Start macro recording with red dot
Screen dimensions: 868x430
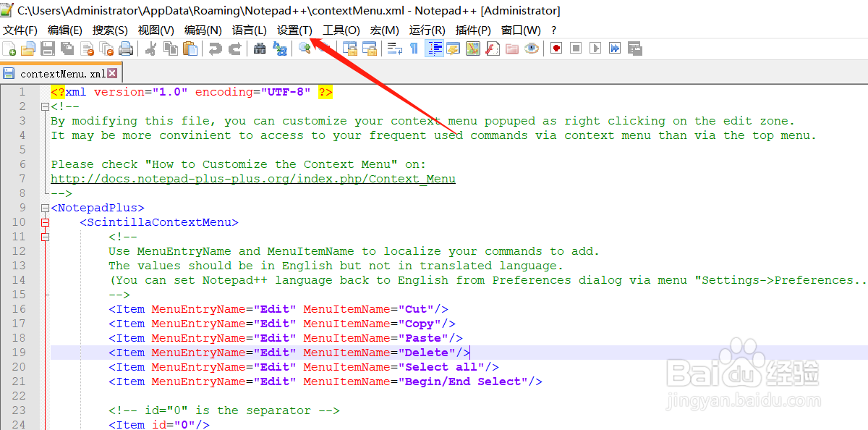pos(556,49)
